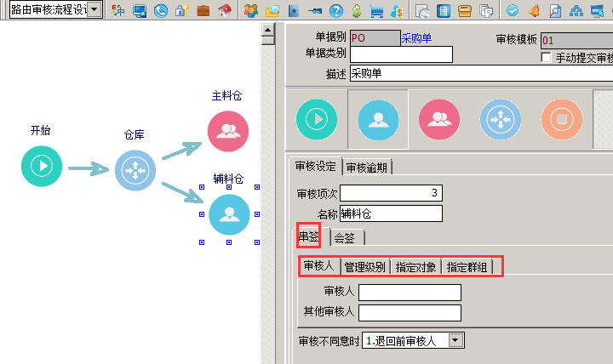Open the 指定对象 sub-tab
613x364 pixels.
click(416, 268)
